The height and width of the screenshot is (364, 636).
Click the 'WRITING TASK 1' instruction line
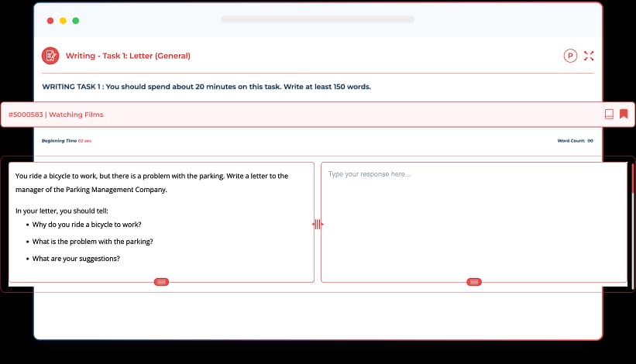tap(206, 87)
